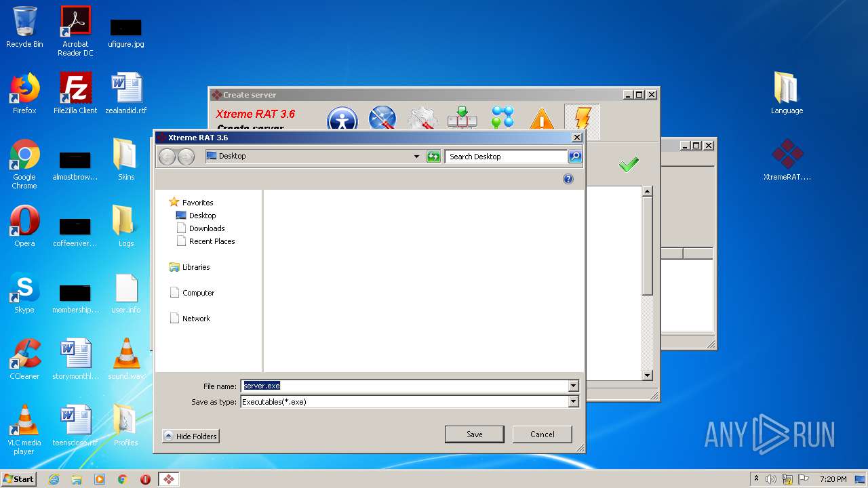Open the Start menu
This screenshot has width=868, height=488.
[x=18, y=479]
